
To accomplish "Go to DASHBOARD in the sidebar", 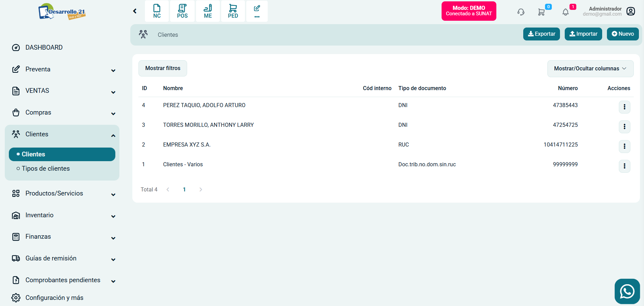I will (44, 48).
